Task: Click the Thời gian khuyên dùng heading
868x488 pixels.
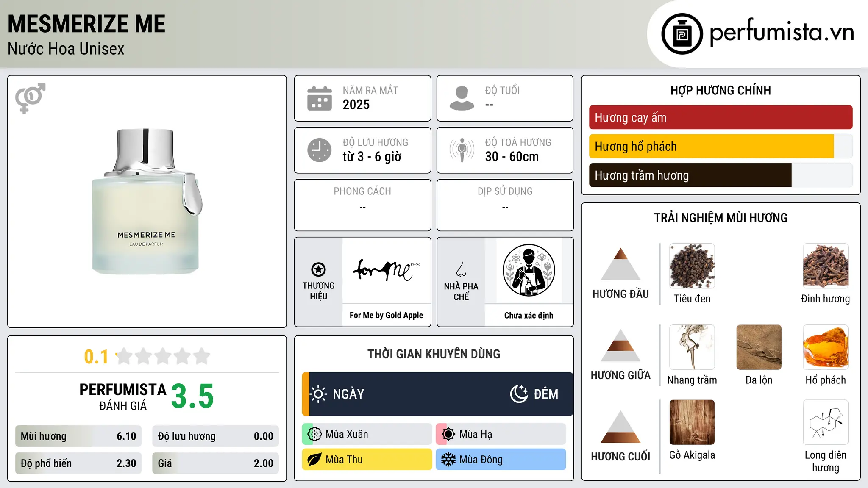Action: (434, 354)
